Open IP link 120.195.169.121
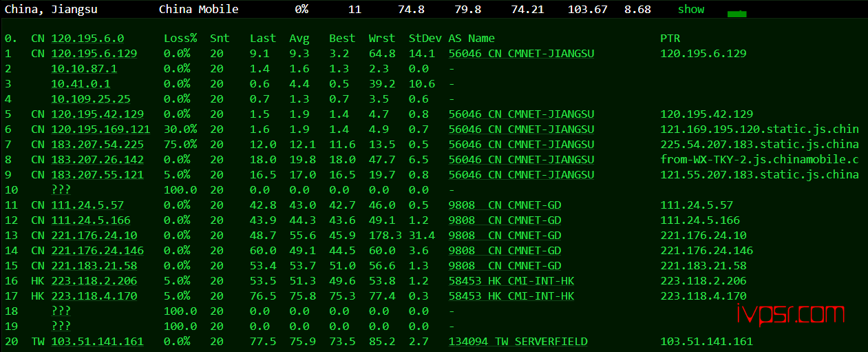 pyautogui.click(x=100, y=130)
